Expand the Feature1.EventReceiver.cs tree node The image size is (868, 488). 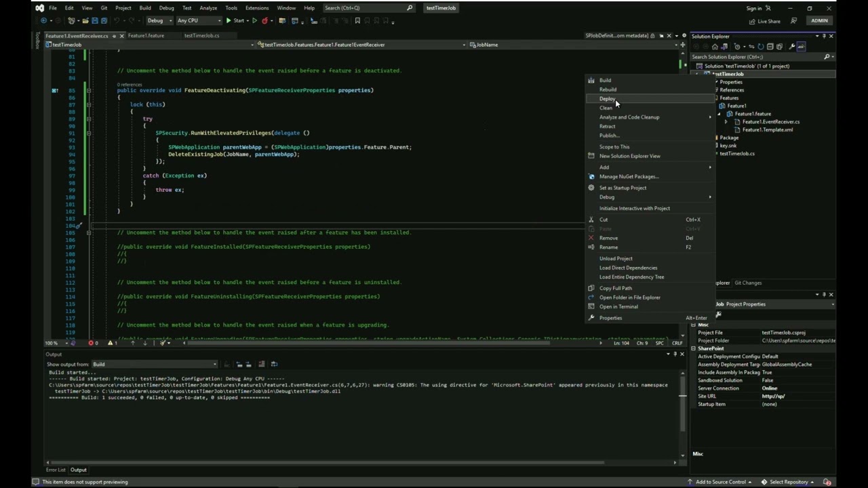click(x=726, y=122)
